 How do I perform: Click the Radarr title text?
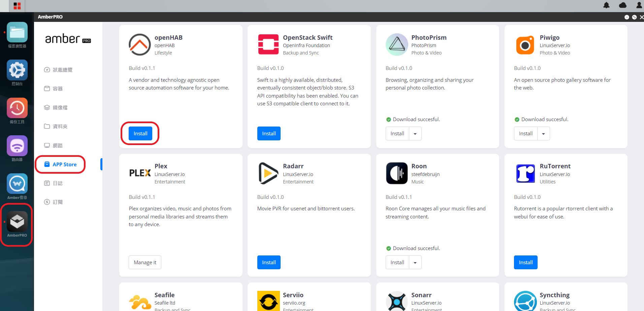pyautogui.click(x=293, y=166)
